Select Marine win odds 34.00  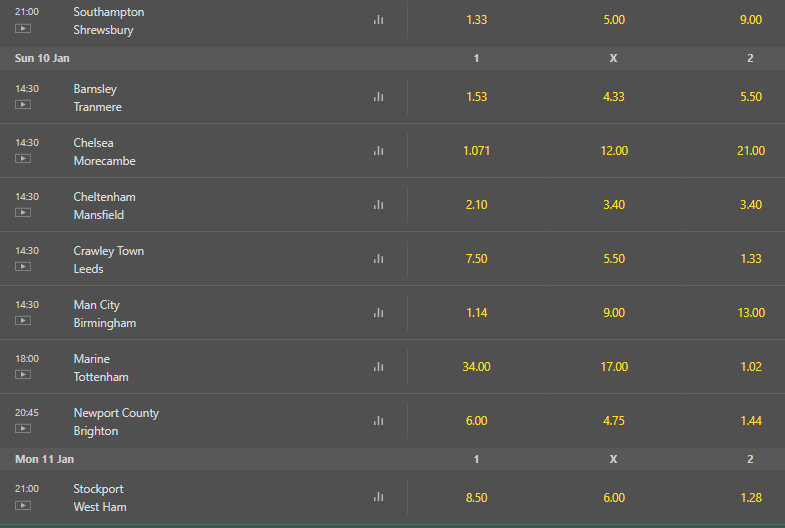477,367
